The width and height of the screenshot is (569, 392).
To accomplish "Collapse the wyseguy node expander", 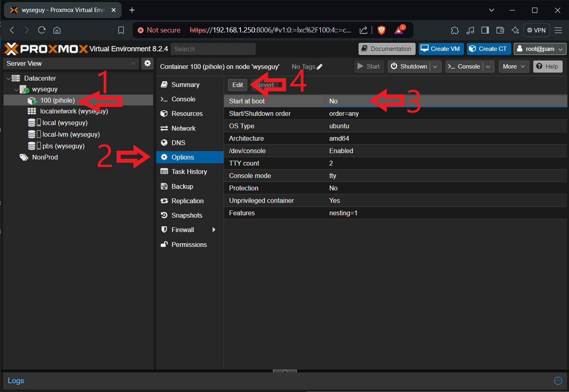I will [16, 90].
